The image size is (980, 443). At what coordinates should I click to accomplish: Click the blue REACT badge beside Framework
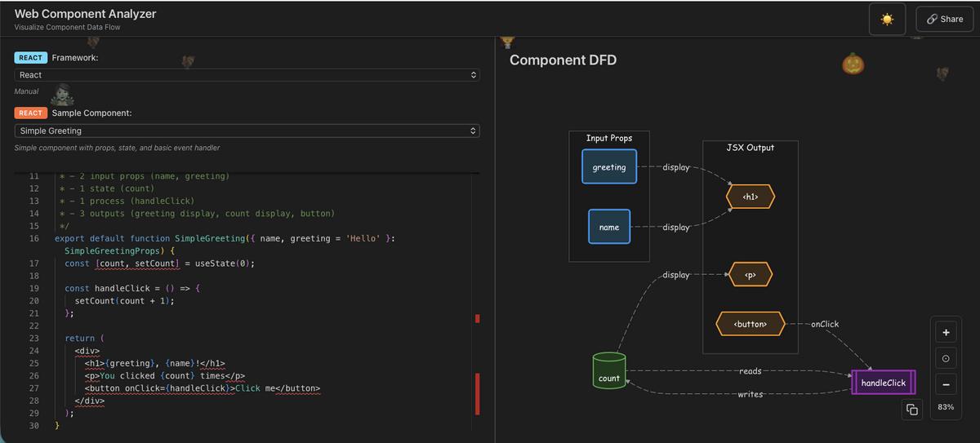31,58
